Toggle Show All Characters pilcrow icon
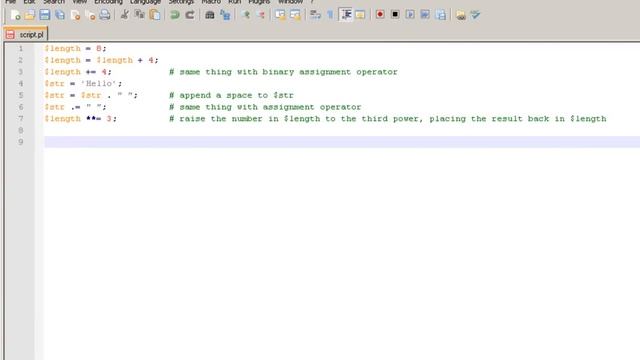The width and height of the screenshot is (640, 360). (x=330, y=15)
